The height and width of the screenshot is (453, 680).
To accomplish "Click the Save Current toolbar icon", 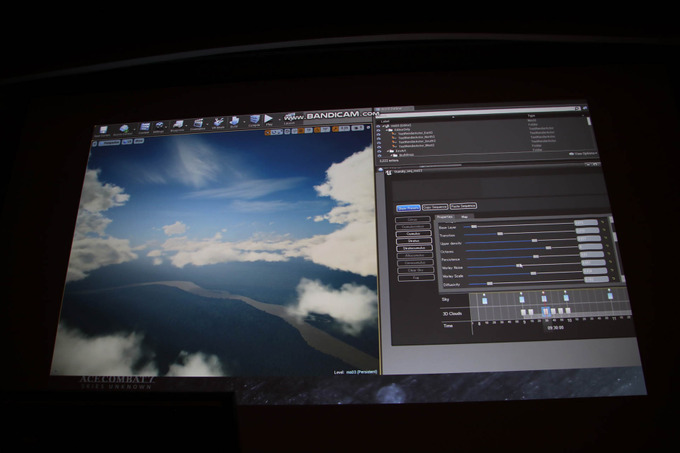I will [103, 129].
